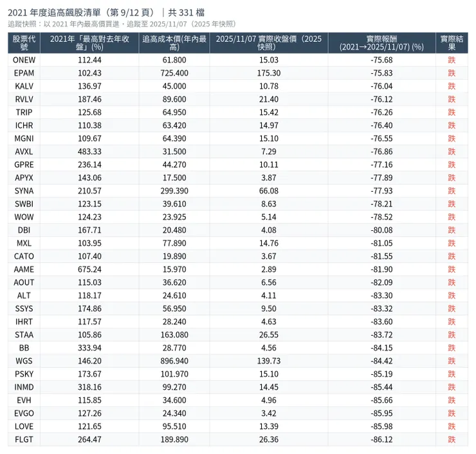Click the 2021年「最高對去年收盤」 column header

click(89, 43)
